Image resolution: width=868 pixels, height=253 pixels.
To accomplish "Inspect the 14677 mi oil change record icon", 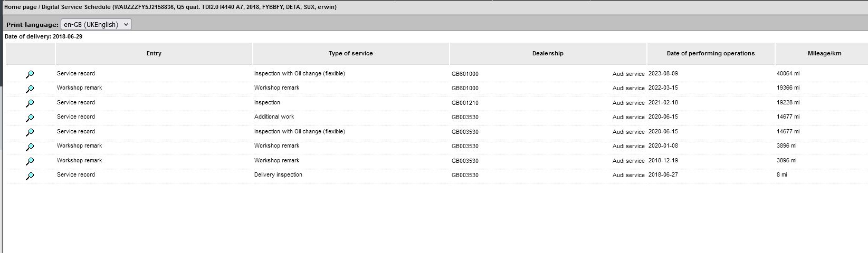I will click(x=30, y=132).
